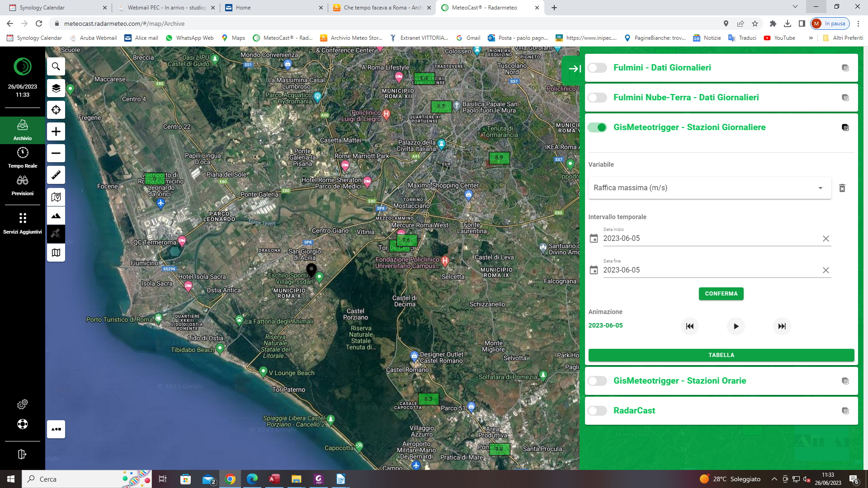
Task: Open the Previsioni section
Action: 23,185
